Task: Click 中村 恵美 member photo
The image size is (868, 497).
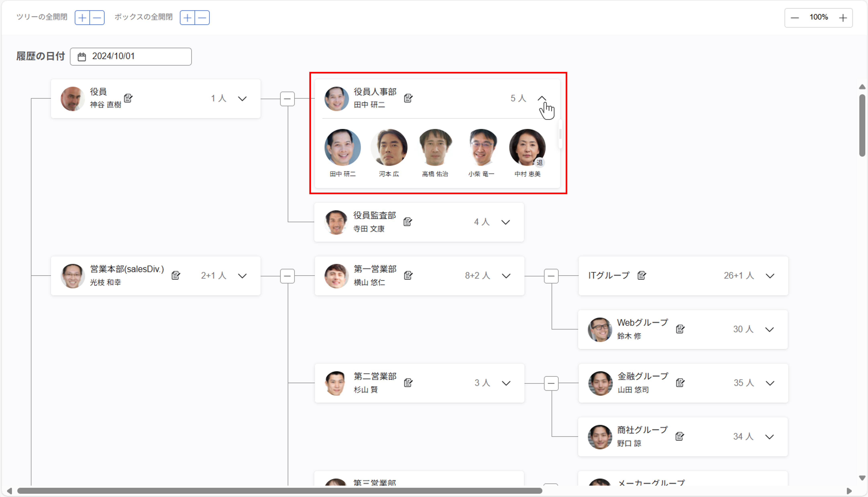Action: pos(527,147)
